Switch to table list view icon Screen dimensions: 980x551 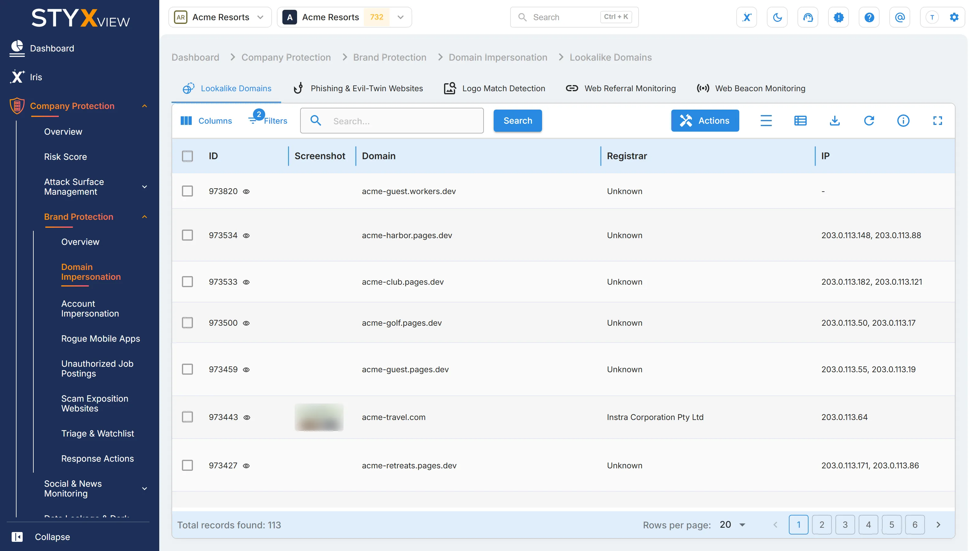pyautogui.click(x=800, y=121)
